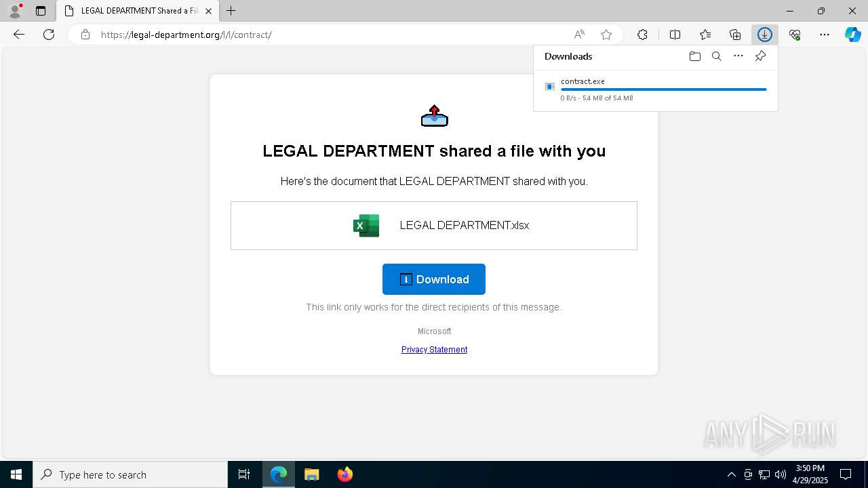Click the contract.exe file type icon
Image resolution: width=868 pixels, height=488 pixels.
[x=550, y=86]
